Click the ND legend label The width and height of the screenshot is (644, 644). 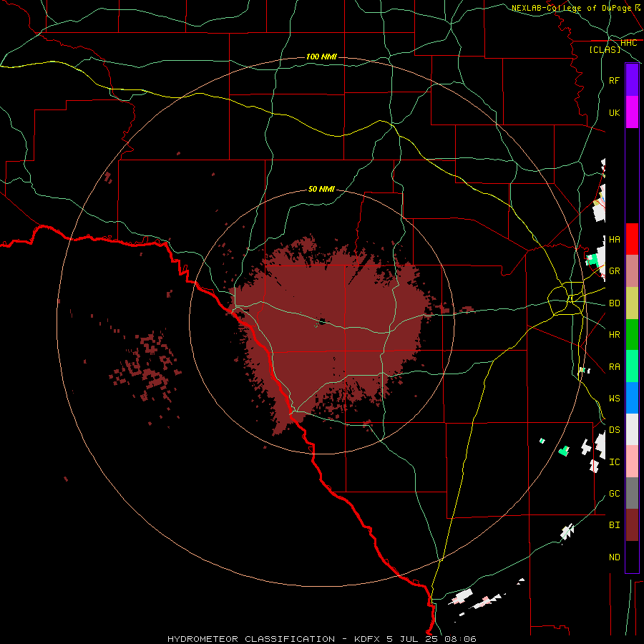pyautogui.click(x=614, y=557)
